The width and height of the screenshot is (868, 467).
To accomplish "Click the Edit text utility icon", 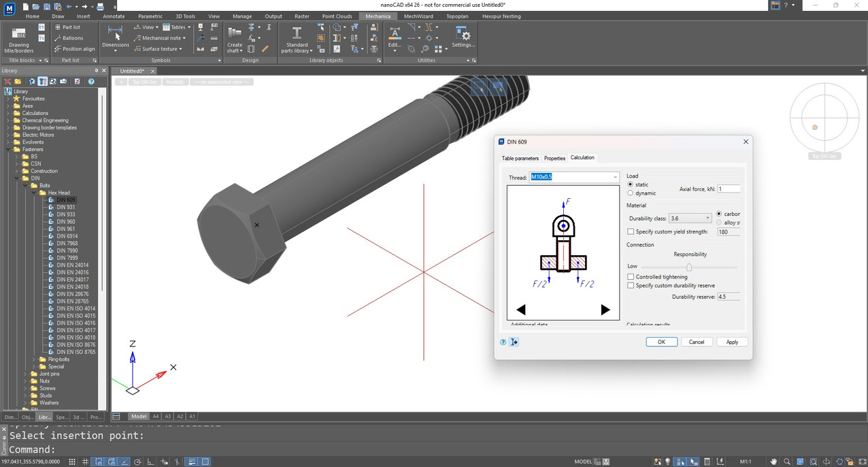I will (395, 37).
